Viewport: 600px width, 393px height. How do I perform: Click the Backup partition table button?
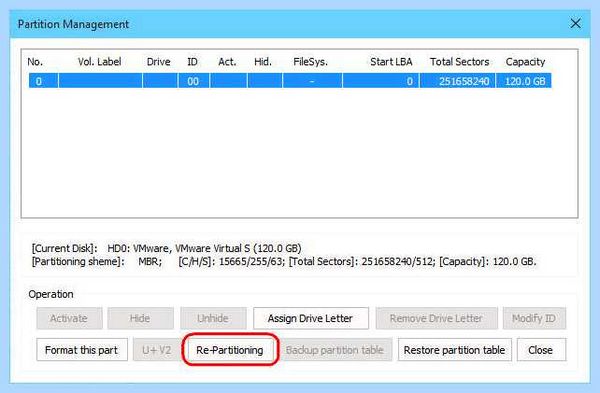point(335,350)
